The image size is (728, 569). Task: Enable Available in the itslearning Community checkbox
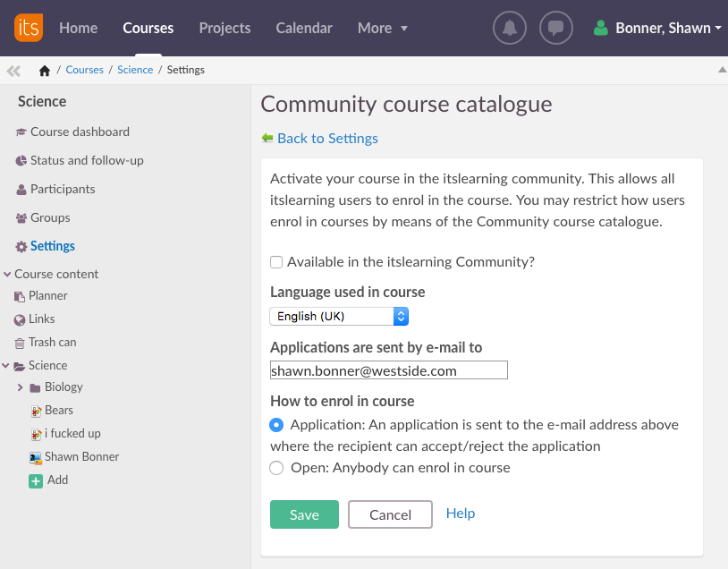click(x=276, y=262)
